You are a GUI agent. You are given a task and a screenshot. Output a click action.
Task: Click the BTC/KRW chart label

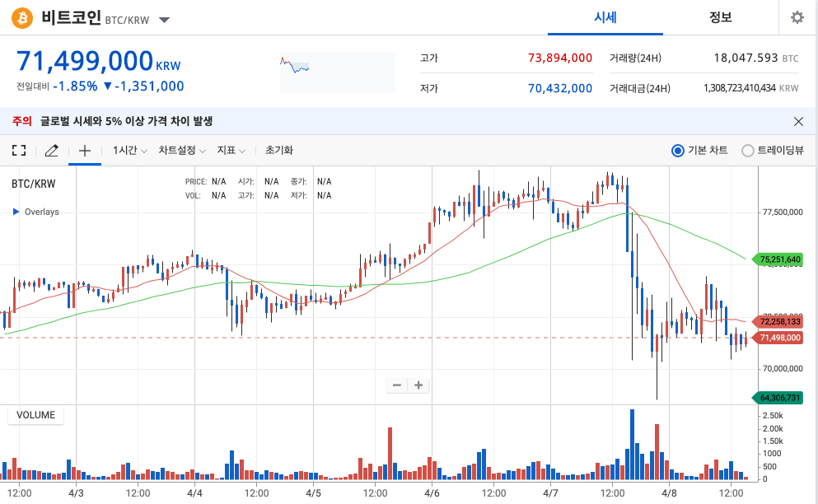[34, 184]
